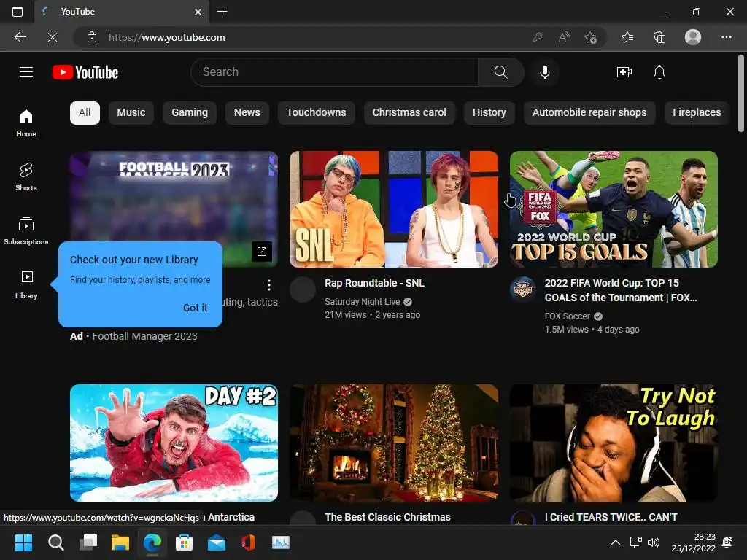The image size is (747, 560).
Task: Open the Day #2 Antarctica thumbnail
Action: (174, 443)
